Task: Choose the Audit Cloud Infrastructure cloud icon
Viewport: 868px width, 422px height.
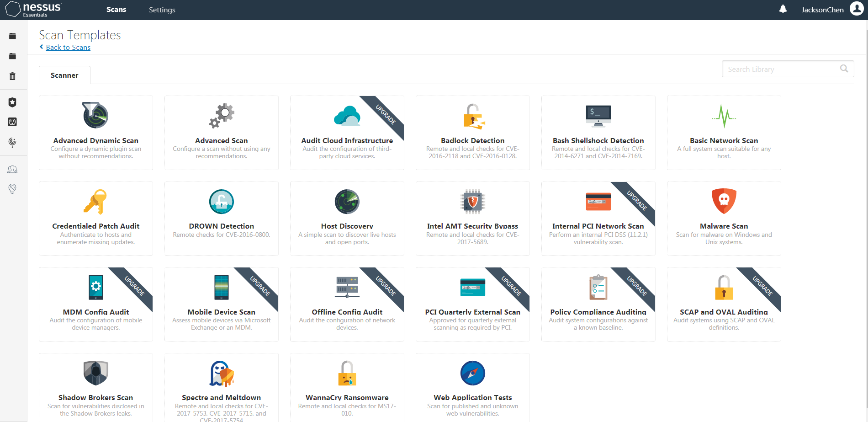Action: 347,116
